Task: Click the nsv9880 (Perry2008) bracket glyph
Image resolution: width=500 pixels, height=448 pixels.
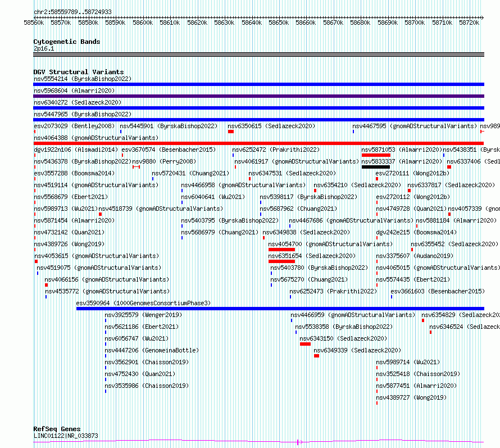Action: point(136,167)
